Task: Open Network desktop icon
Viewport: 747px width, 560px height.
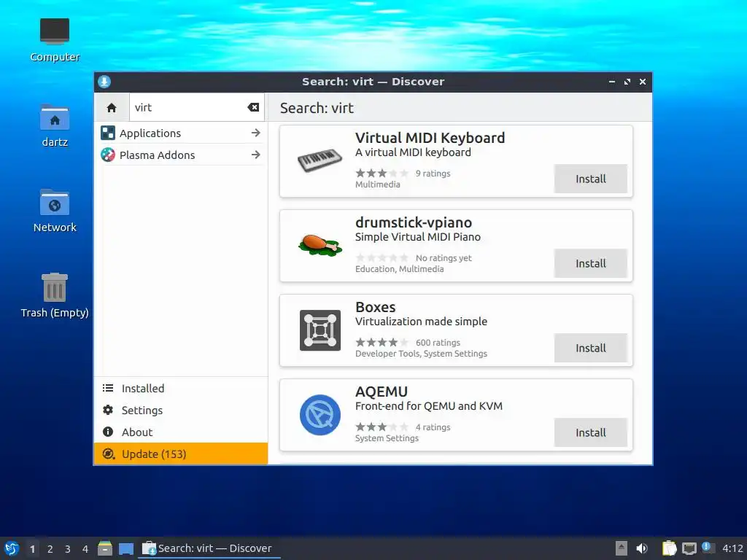Action: pos(55,211)
